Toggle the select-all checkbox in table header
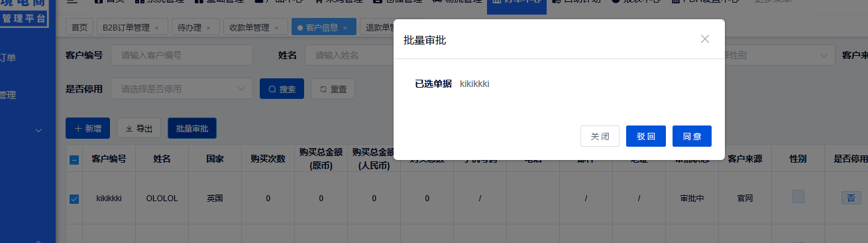Screen dimensions: 868x243 (74, 159)
